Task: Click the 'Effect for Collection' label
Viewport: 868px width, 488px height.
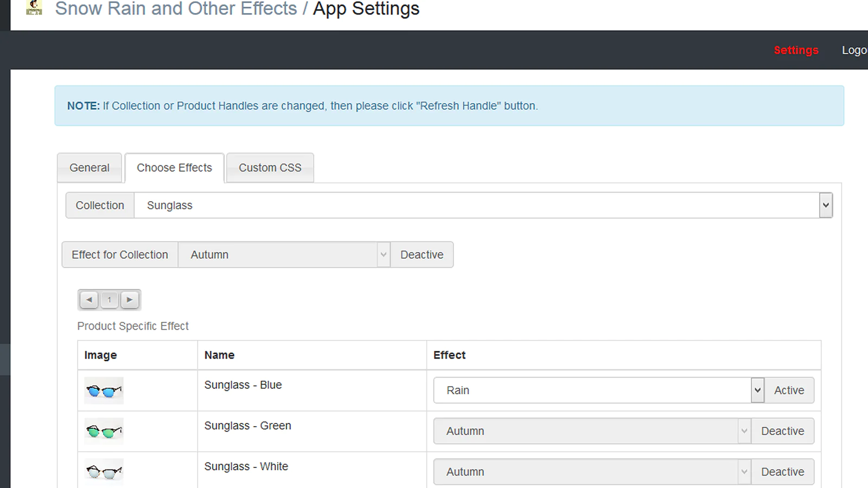Action: [x=120, y=255]
